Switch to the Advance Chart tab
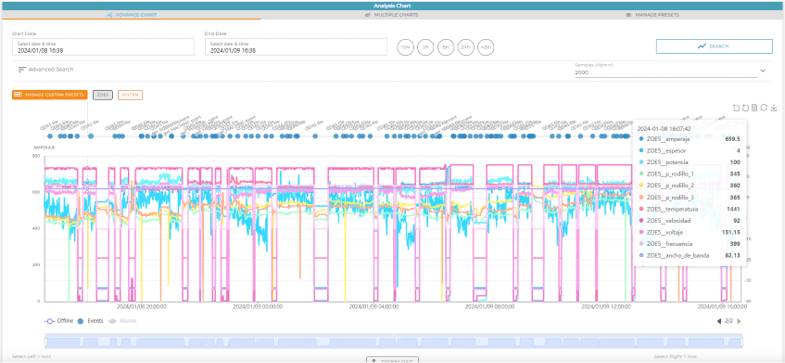This screenshot has height=363, width=785. [131, 15]
